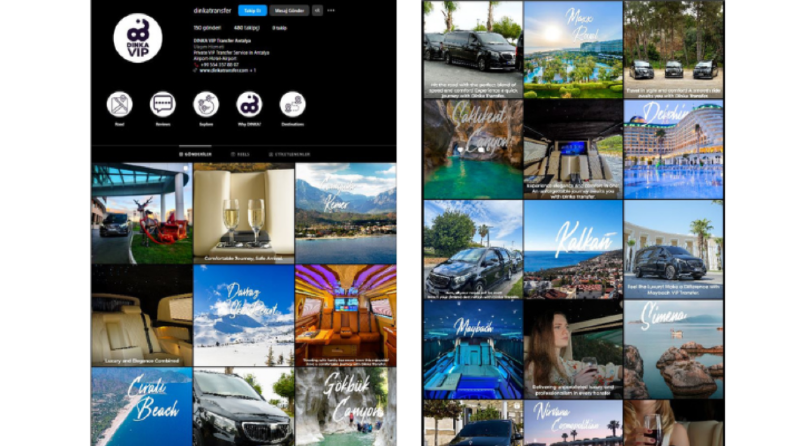Viewport: 793px width, 446px height.
Task: Open the Kalkan coastal town post
Action: (x=574, y=249)
